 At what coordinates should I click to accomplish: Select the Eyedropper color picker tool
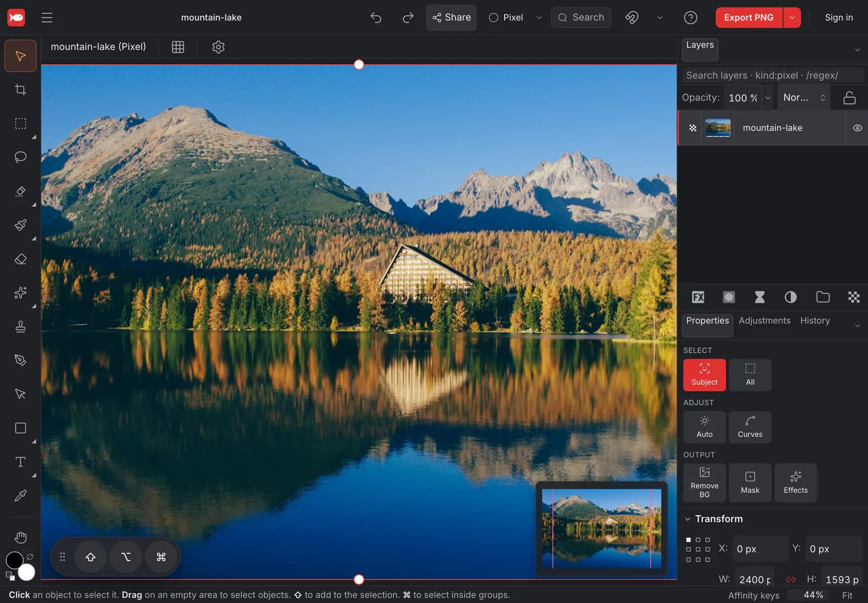(20, 496)
